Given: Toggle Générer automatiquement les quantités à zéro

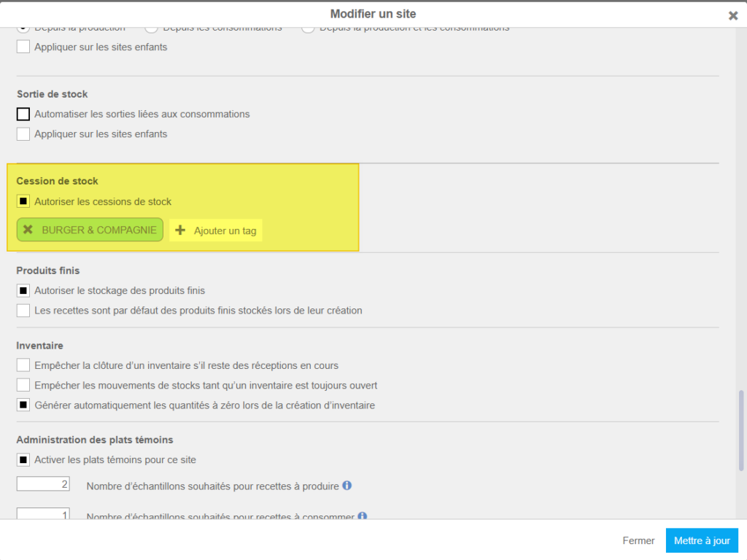Looking at the screenshot, I should coord(23,405).
